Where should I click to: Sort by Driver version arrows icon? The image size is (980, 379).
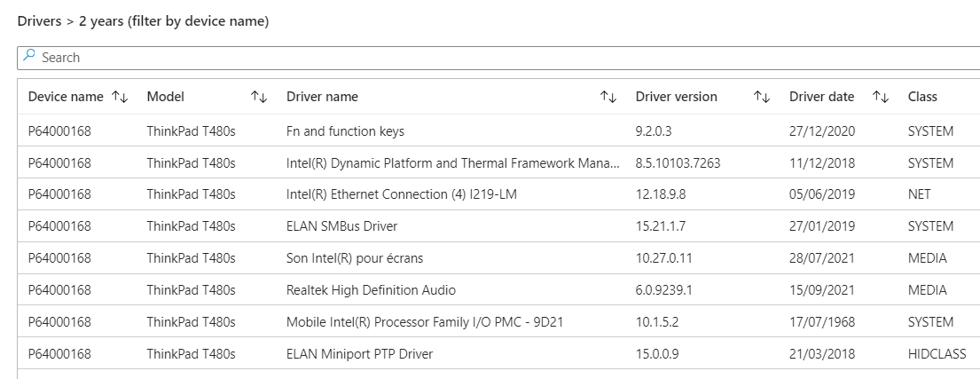tap(761, 97)
